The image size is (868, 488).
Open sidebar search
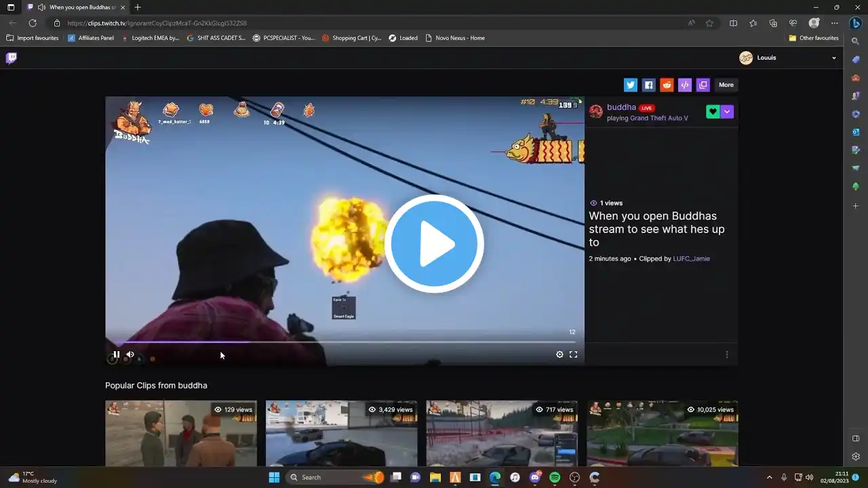[856, 41]
